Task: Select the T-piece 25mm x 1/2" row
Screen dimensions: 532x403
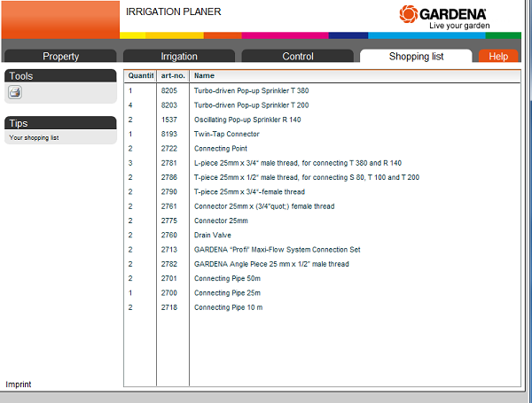Action: pyautogui.click(x=322, y=177)
